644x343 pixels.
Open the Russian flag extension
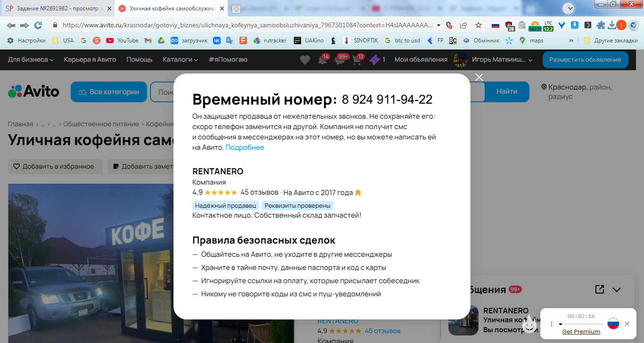(495, 25)
